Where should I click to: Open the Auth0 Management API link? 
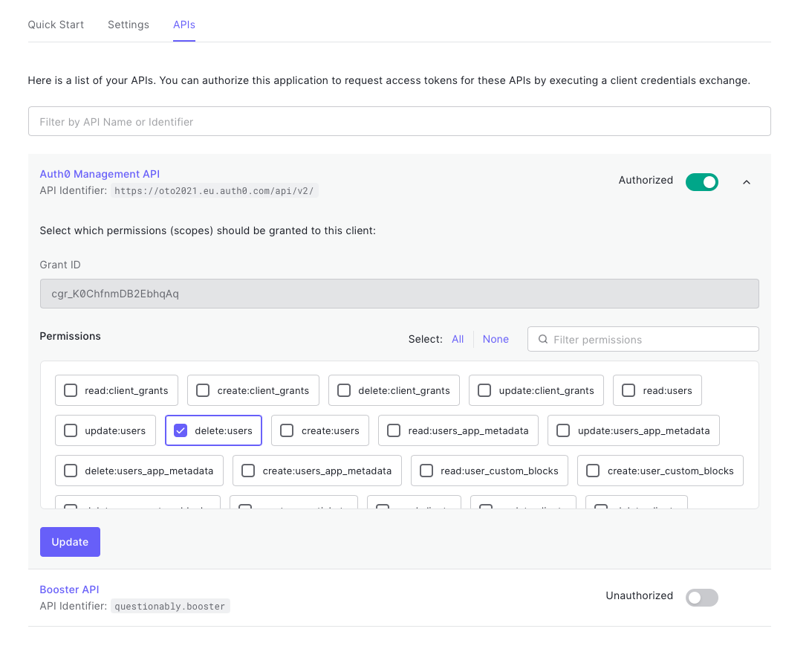point(100,174)
